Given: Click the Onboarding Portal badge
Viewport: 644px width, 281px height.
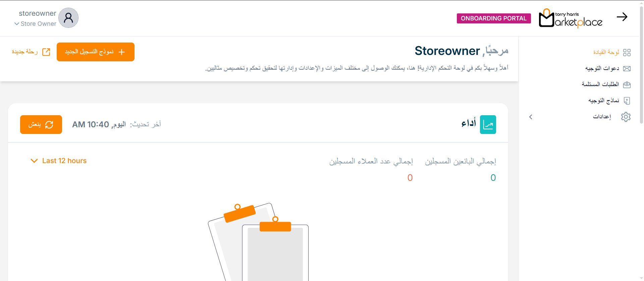Looking at the screenshot, I should click(493, 18).
